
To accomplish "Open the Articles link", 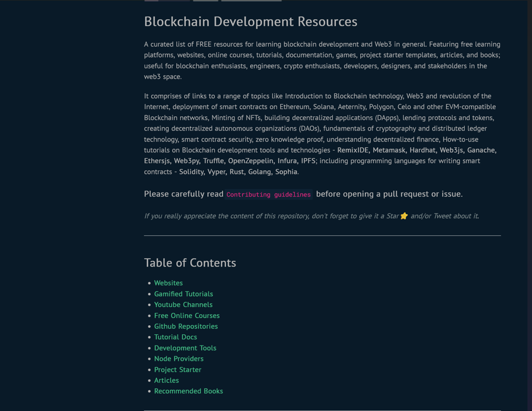I will click(167, 381).
